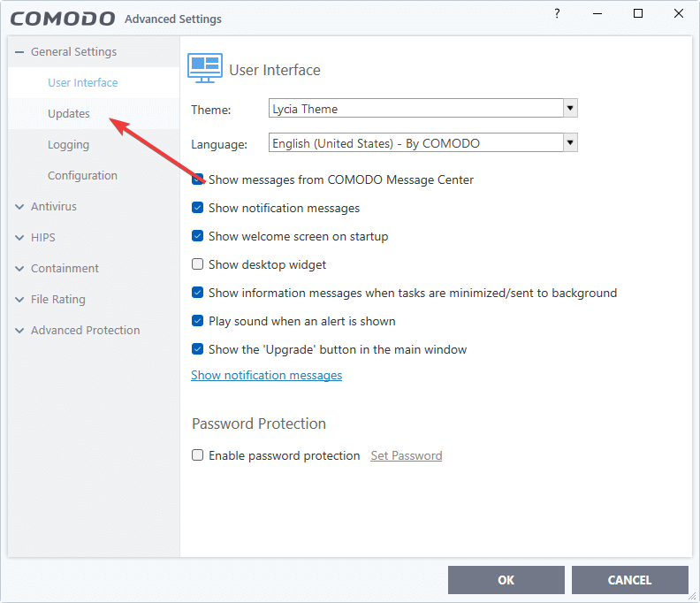
Task: Expand the Antivirus section chevron
Action: pos(19,207)
